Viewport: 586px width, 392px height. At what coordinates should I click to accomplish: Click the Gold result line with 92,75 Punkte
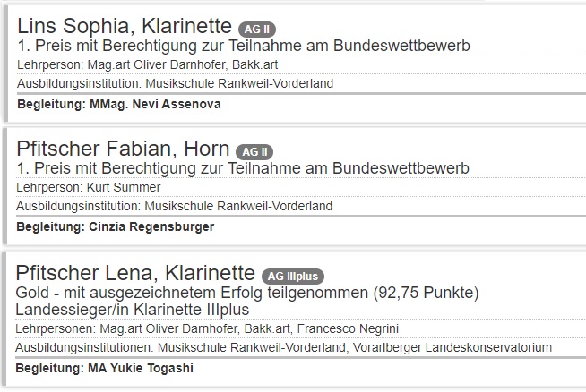pos(249,293)
